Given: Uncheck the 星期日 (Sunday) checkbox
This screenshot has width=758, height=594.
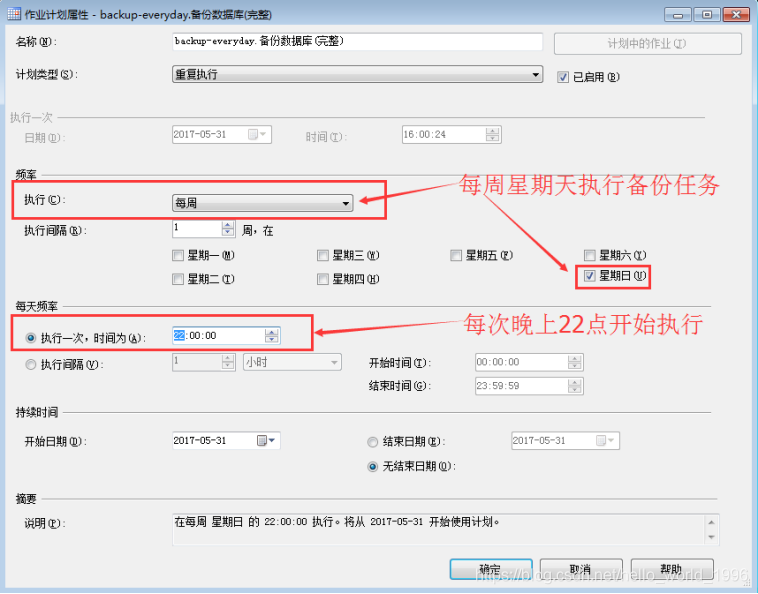Looking at the screenshot, I should pos(590,276).
